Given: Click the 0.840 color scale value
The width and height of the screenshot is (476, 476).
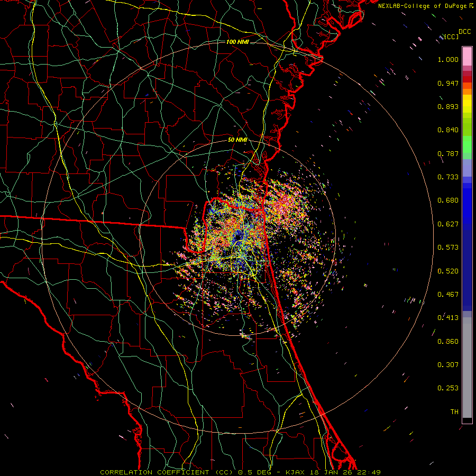Looking at the screenshot, I should tap(448, 130).
